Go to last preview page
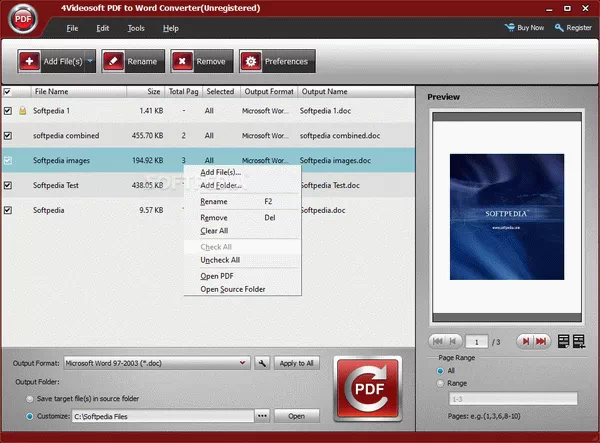 click(x=541, y=341)
